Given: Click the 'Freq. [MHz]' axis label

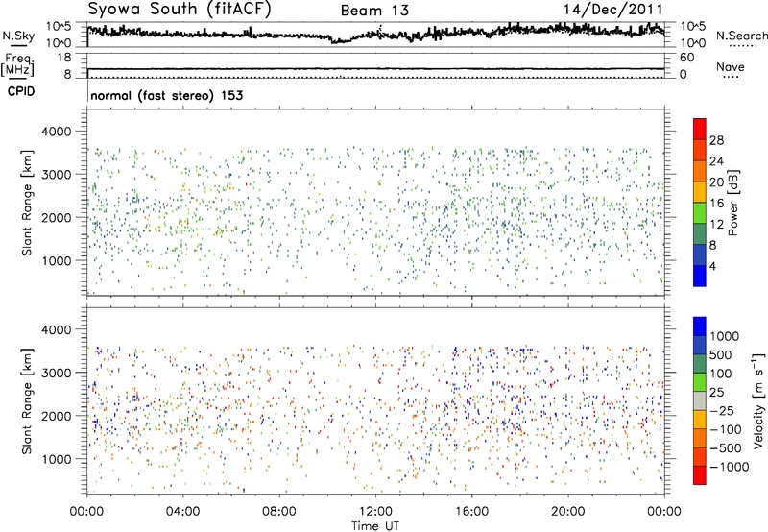Looking at the screenshot, I should pos(18,66).
